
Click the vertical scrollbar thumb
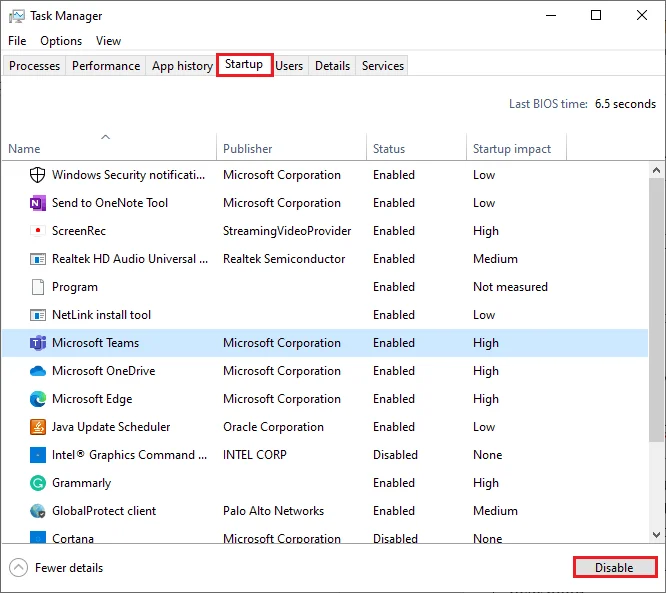tap(656, 310)
